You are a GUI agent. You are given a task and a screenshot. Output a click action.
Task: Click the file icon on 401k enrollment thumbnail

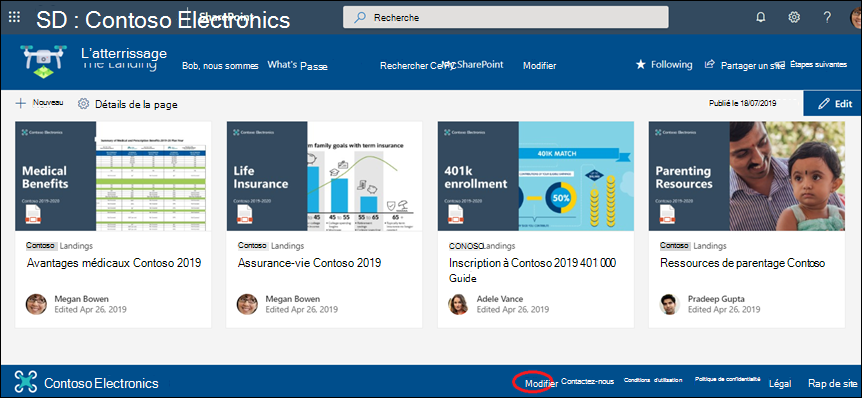[455, 214]
